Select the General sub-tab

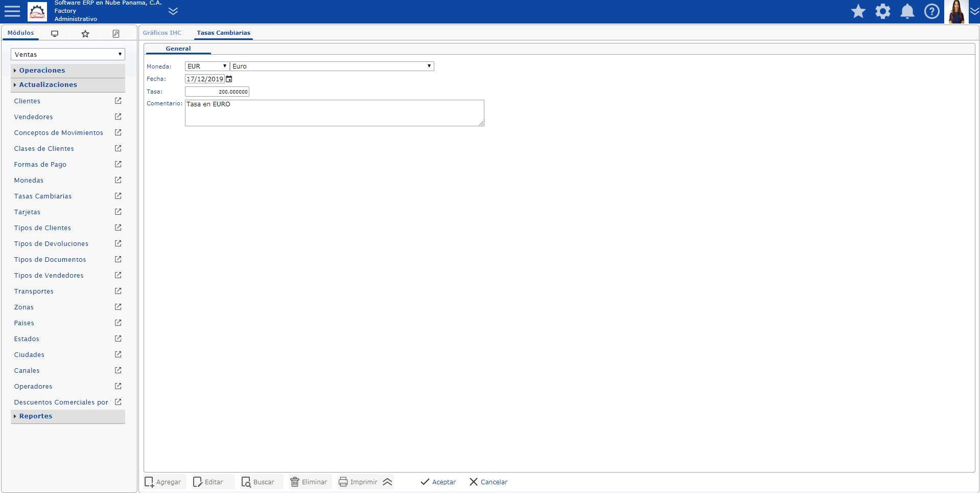click(178, 49)
